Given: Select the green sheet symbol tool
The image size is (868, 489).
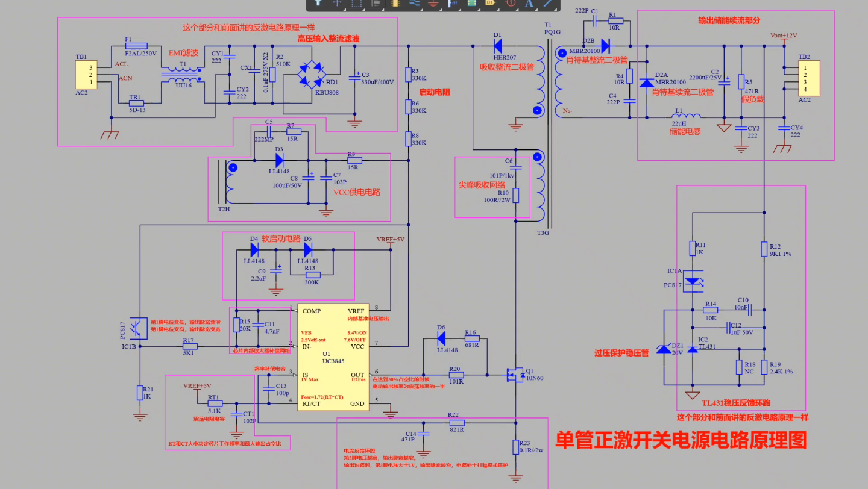Looking at the screenshot, I should click(471, 3).
